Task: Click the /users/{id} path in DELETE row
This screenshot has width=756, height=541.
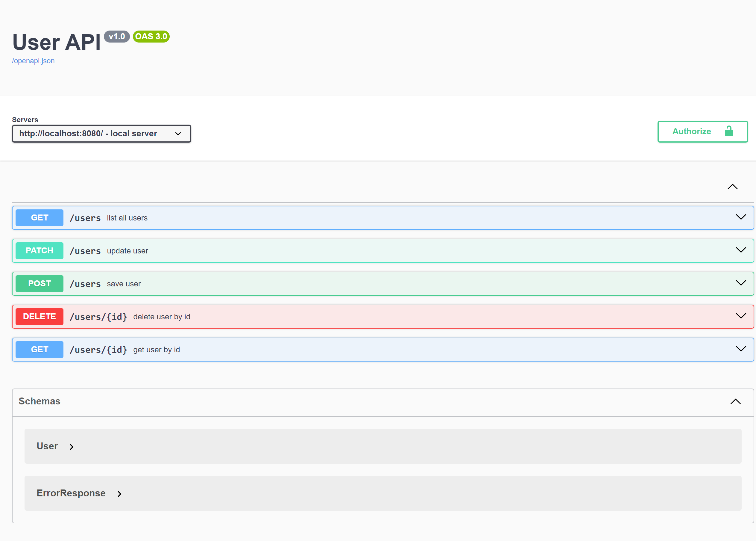Action: (98, 317)
